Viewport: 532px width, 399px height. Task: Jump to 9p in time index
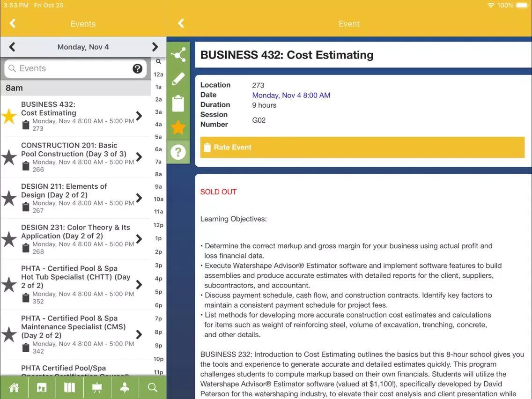[x=158, y=346]
